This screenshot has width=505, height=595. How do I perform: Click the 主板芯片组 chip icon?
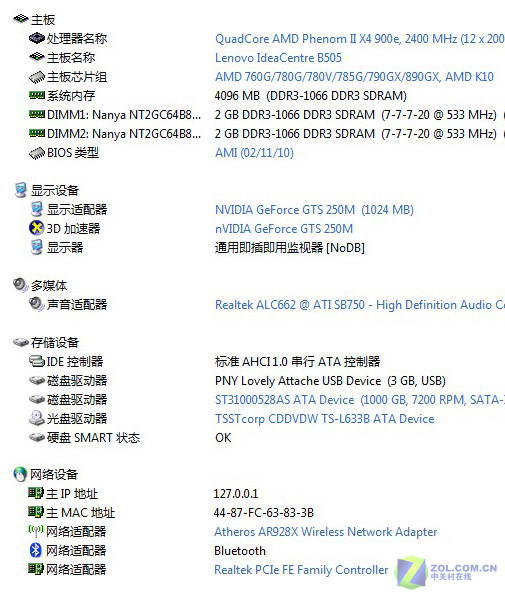[x=37, y=77]
